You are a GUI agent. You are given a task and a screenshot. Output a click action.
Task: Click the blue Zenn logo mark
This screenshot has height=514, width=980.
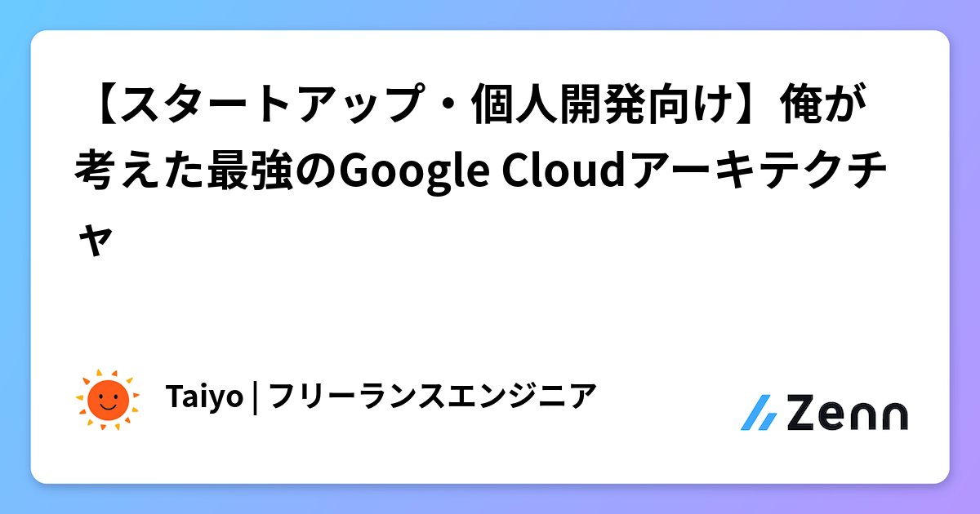pos(759,414)
